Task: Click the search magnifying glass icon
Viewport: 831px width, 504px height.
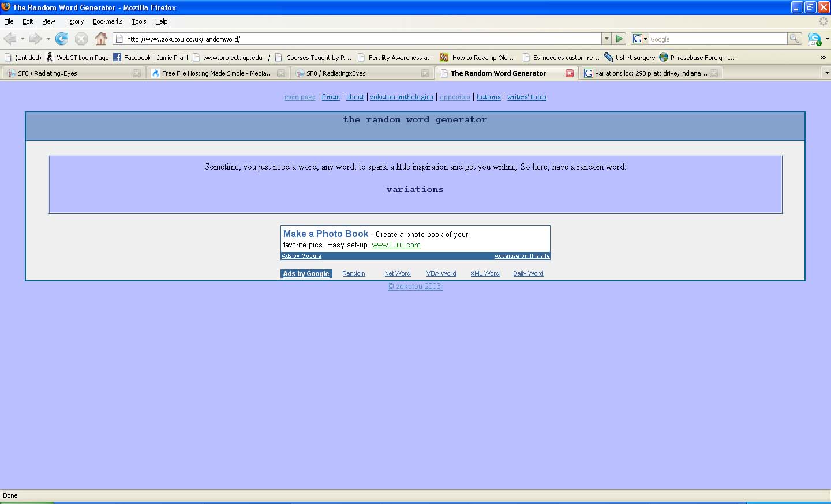Action: 795,39
